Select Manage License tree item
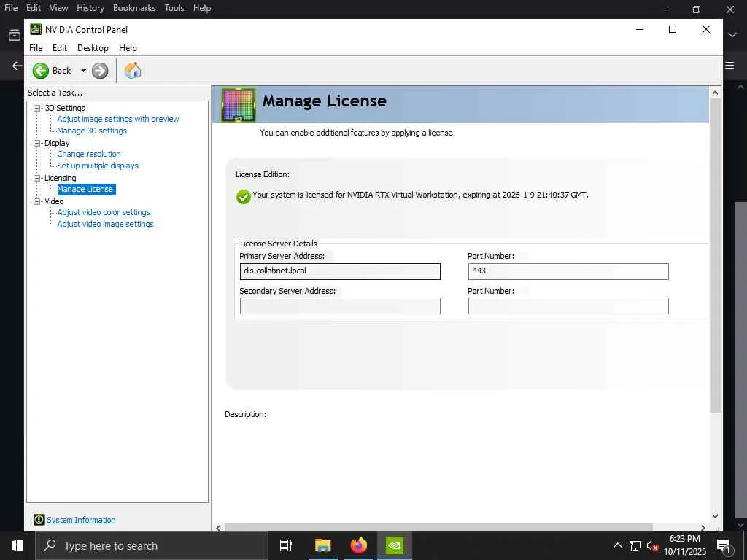747x560 pixels. [86, 189]
